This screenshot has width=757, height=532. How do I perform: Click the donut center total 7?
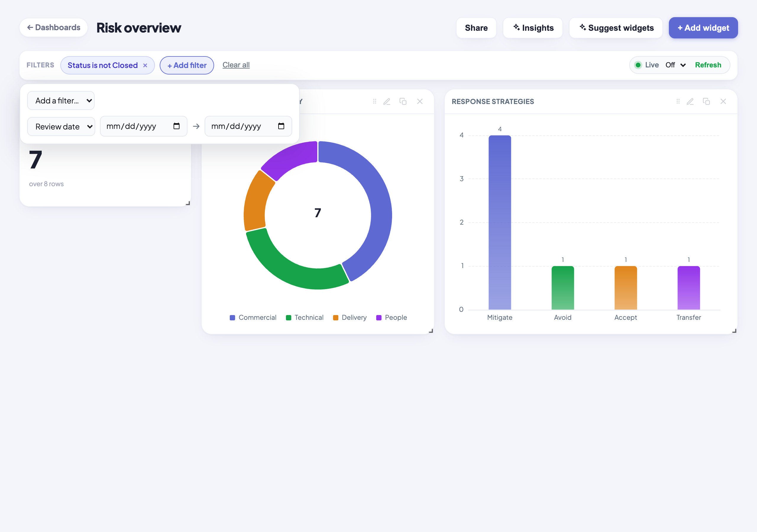pyautogui.click(x=318, y=213)
